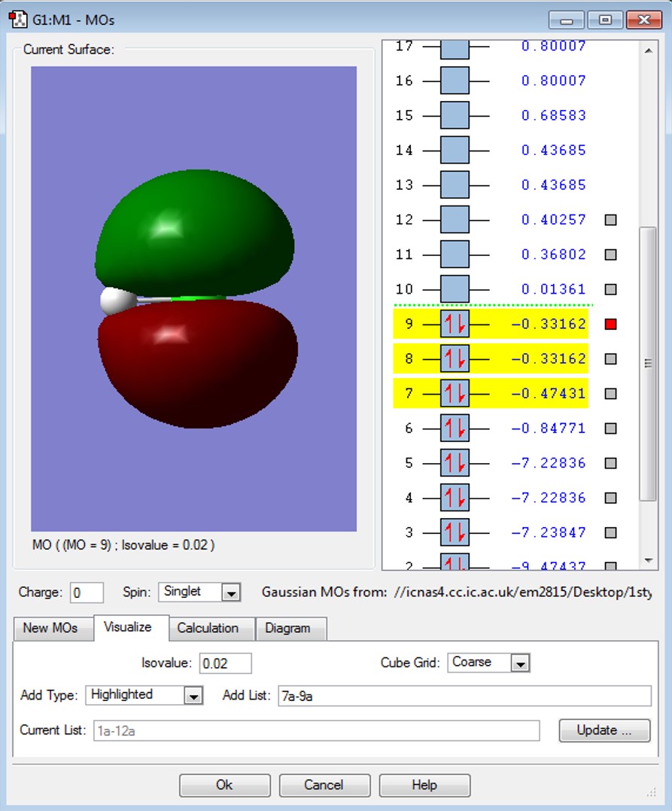
Task: Click the orbital list scroll down arrow
Action: click(648, 560)
